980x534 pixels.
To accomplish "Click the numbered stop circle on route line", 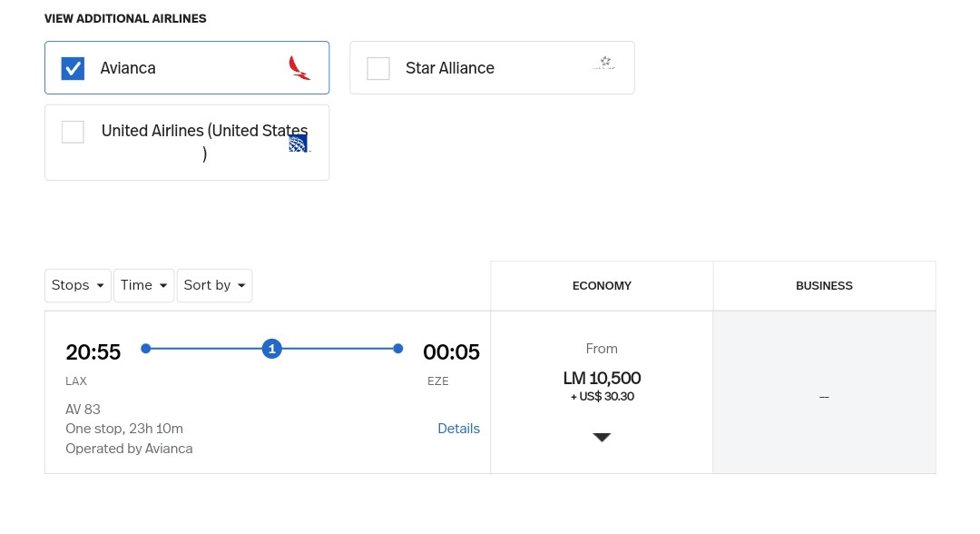I will click(x=271, y=349).
